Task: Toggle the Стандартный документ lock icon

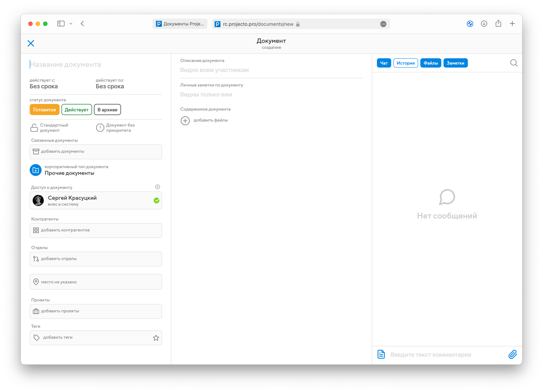Action: coord(34,128)
